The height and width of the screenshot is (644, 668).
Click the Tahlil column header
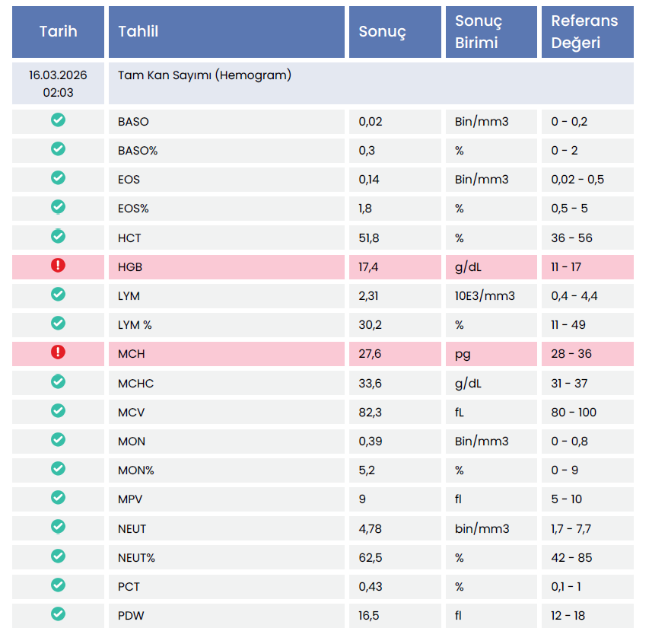click(x=138, y=32)
